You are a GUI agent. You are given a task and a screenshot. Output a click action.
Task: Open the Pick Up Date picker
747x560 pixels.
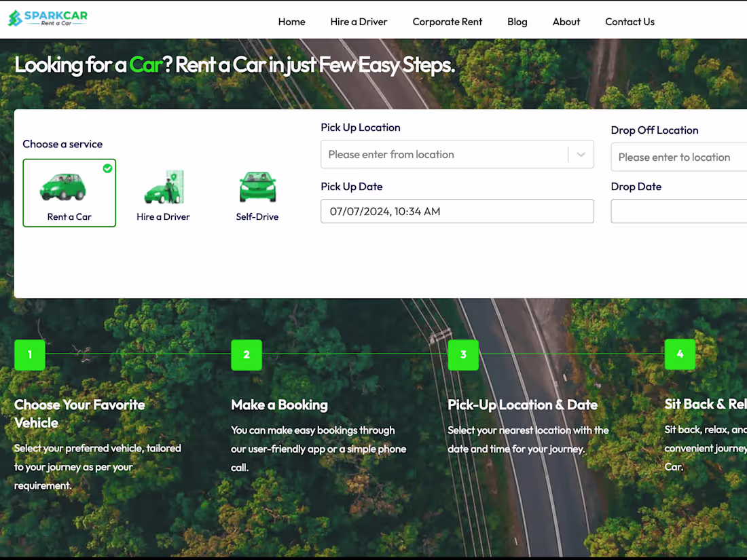[x=457, y=211]
